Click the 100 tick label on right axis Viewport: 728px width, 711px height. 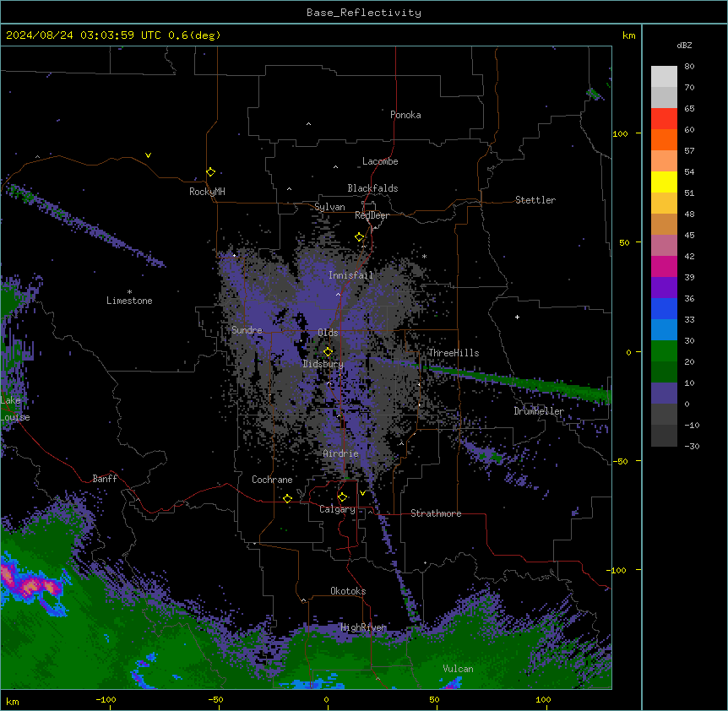(x=620, y=133)
